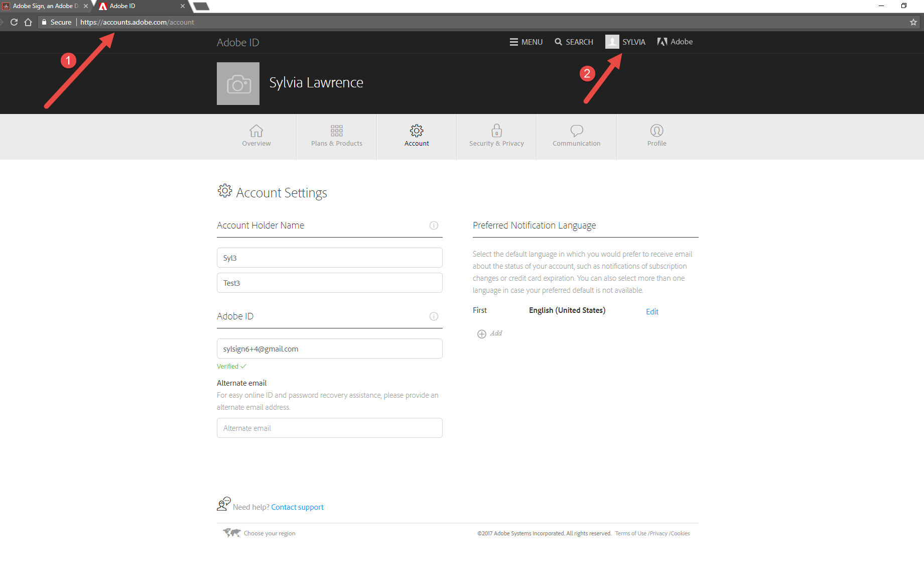The image size is (924, 569).
Task: Click the Contact support link
Action: click(x=297, y=507)
